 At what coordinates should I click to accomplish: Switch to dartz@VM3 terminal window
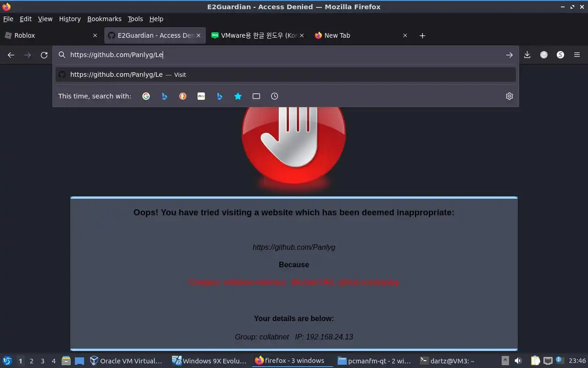click(x=458, y=361)
